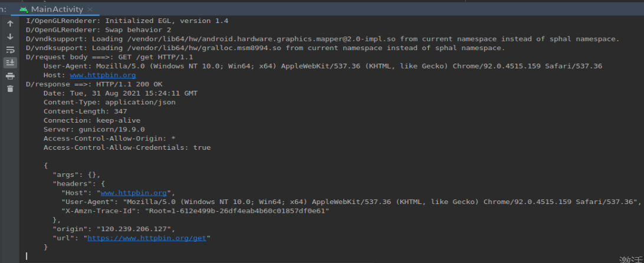
Task: Click the Content-Length: 347 header line
Action: pos(85,111)
